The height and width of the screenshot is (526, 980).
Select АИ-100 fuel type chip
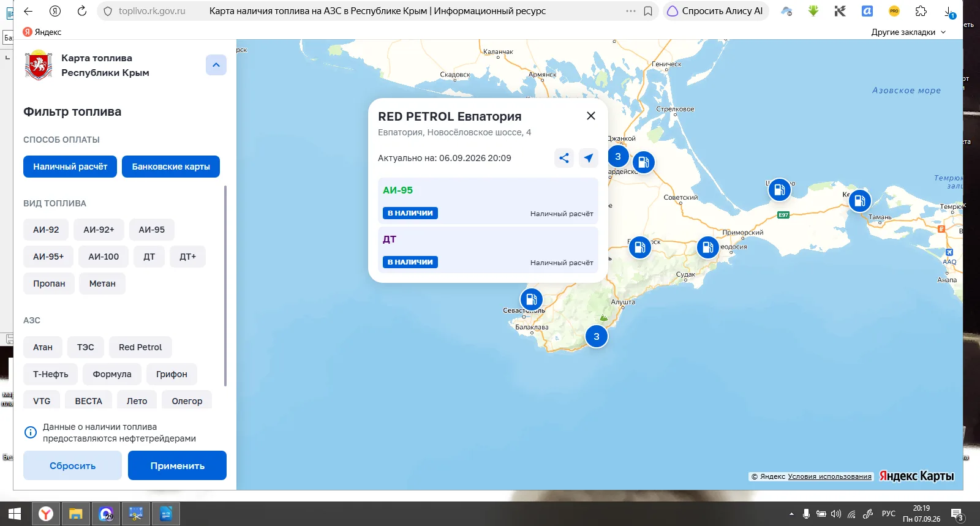tap(104, 257)
